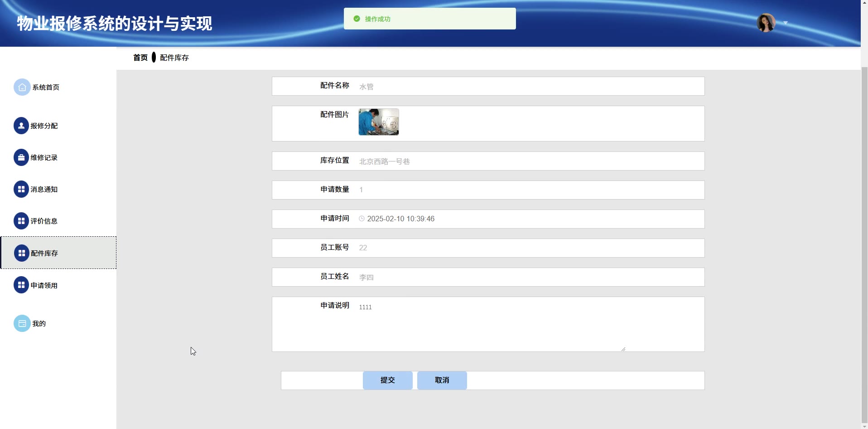Go to 首页 via breadcrumb
This screenshot has width=868, height=429.
point(140,58)
